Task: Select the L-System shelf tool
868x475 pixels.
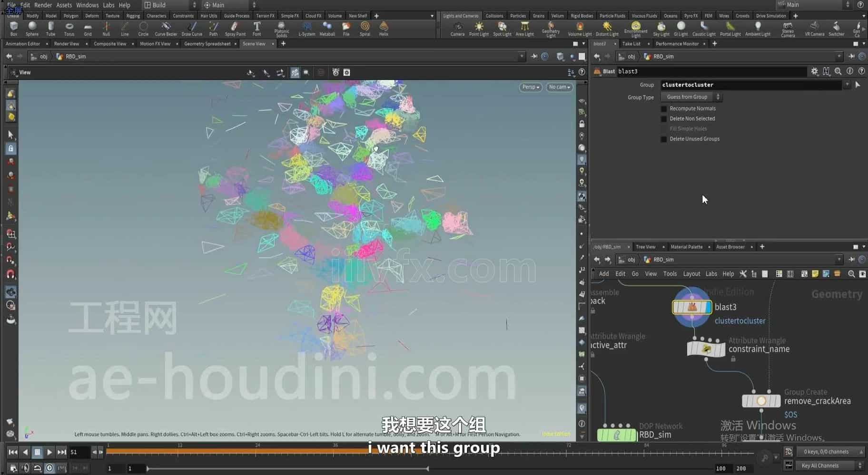Action: click(x=306, y=29)
